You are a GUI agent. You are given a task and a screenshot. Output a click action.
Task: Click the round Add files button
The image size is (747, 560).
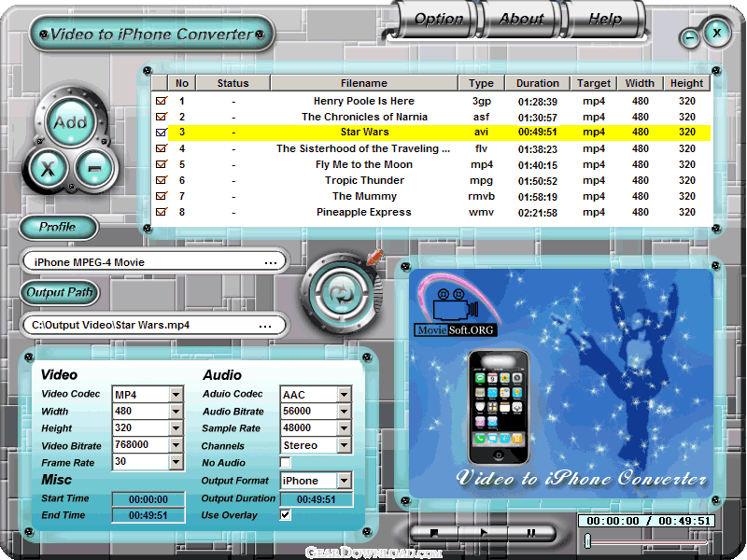tap(71, 122)
